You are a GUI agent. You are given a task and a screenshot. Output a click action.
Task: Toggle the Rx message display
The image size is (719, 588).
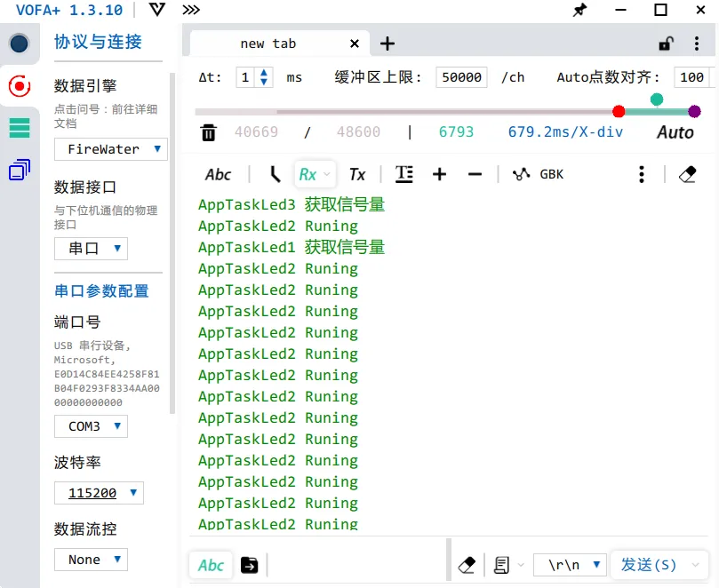tap(308, 174)
